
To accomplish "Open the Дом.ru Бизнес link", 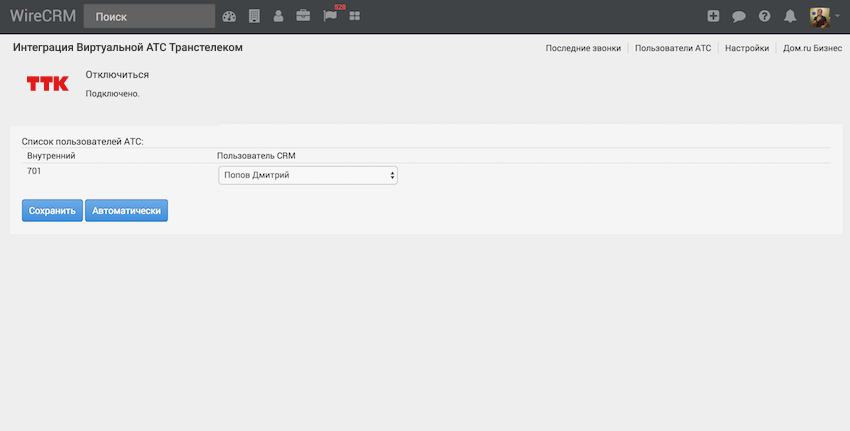I will (812, 48).
